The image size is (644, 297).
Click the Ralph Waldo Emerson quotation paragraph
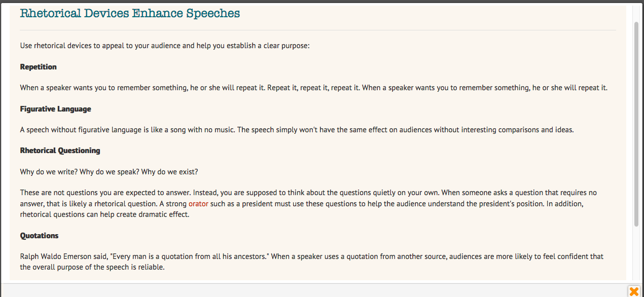point(312,262)
